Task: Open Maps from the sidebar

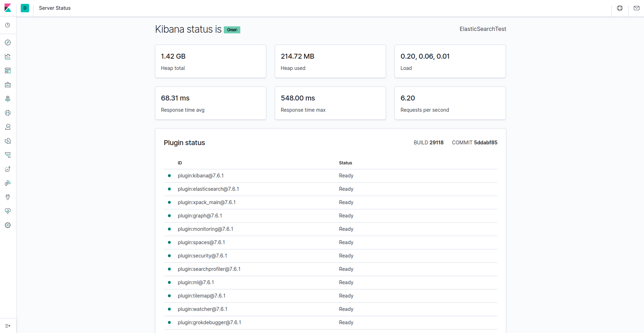Action: [8, 99]
